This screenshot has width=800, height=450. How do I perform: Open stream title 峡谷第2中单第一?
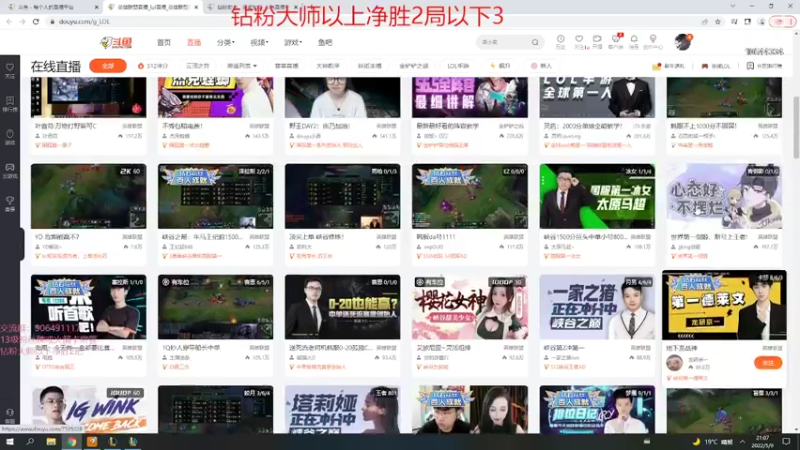[564, 348]
